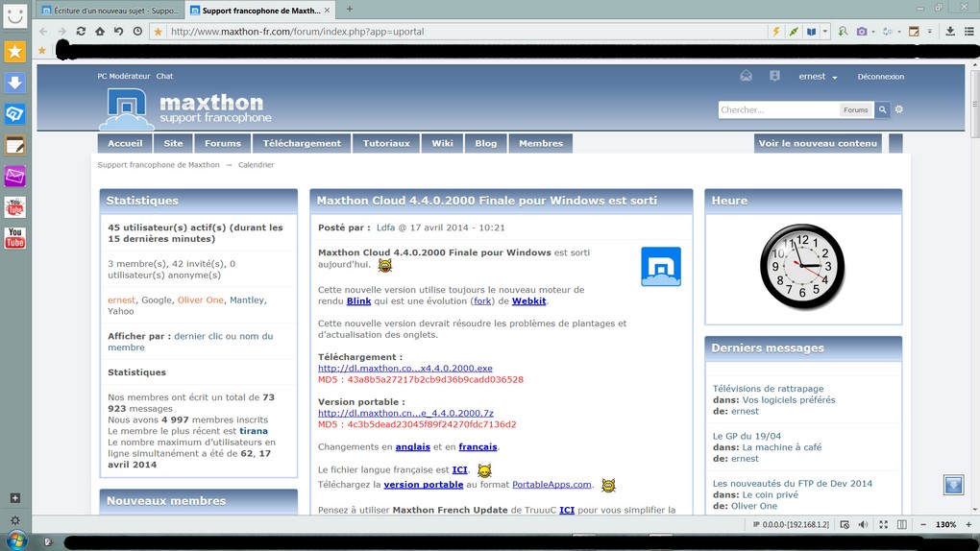Screen dimensions: 980x551
Task: Toggle split screen view in status bar
Action: coord(902,525)
